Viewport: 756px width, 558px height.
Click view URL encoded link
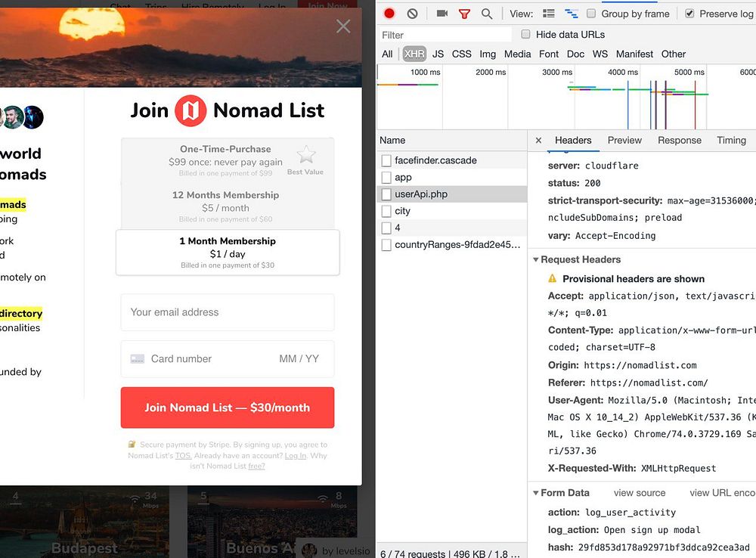pos(722,493)
